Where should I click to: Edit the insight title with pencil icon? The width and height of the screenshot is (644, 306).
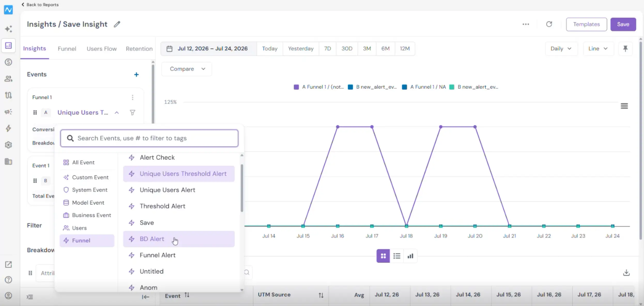pyautogui.click(x=117, y=24)
